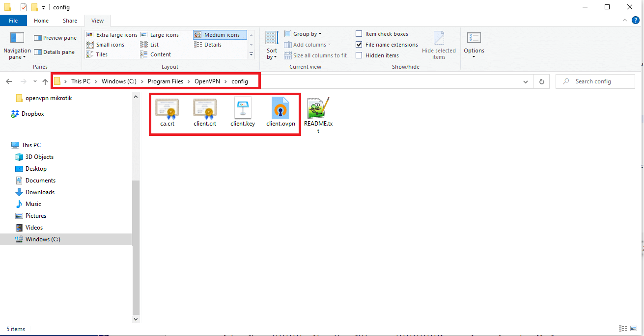Switch to Tiles layout

(x=97, y=54)
